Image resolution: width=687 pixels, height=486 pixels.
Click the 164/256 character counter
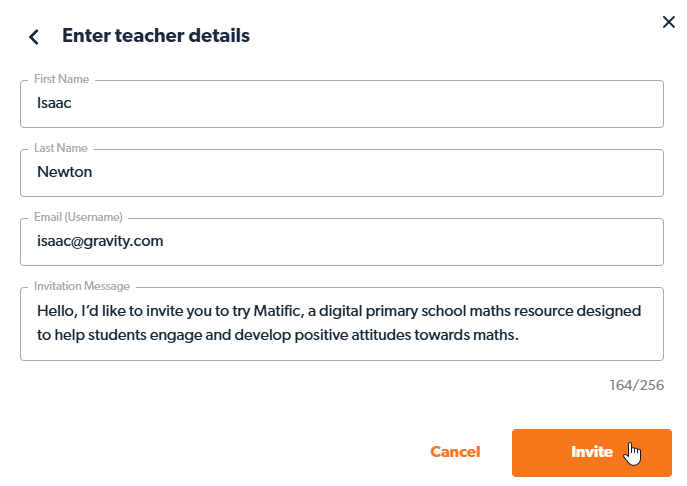click(x=636, y=385)
